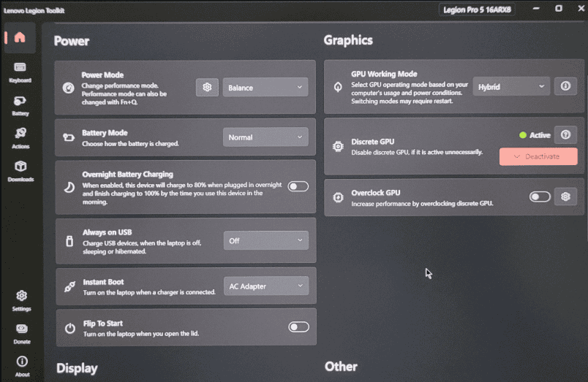Toggle Overnight Battery Charging switch

[x=298, y=186]
